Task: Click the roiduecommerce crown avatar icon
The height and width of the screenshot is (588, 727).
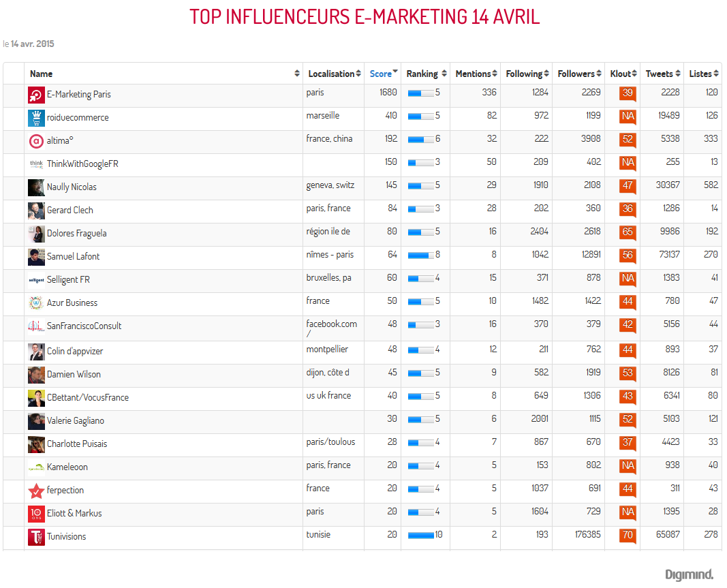Action: click(x=36, y=118)
